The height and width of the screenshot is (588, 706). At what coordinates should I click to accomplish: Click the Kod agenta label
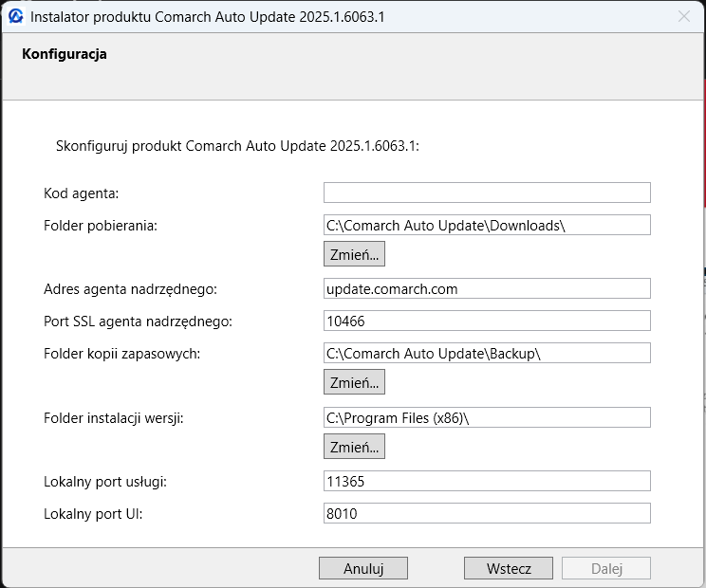[x=81, y=193]
